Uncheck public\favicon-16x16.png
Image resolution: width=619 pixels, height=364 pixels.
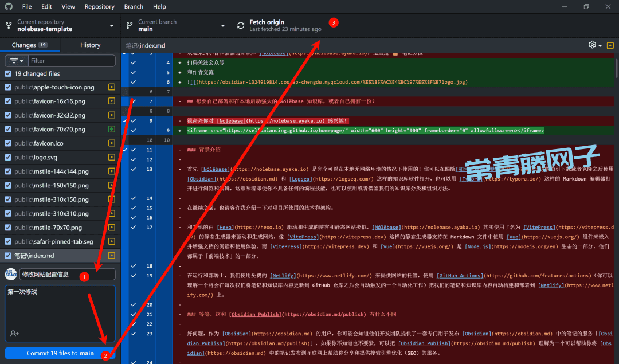[x=8, y=101]
